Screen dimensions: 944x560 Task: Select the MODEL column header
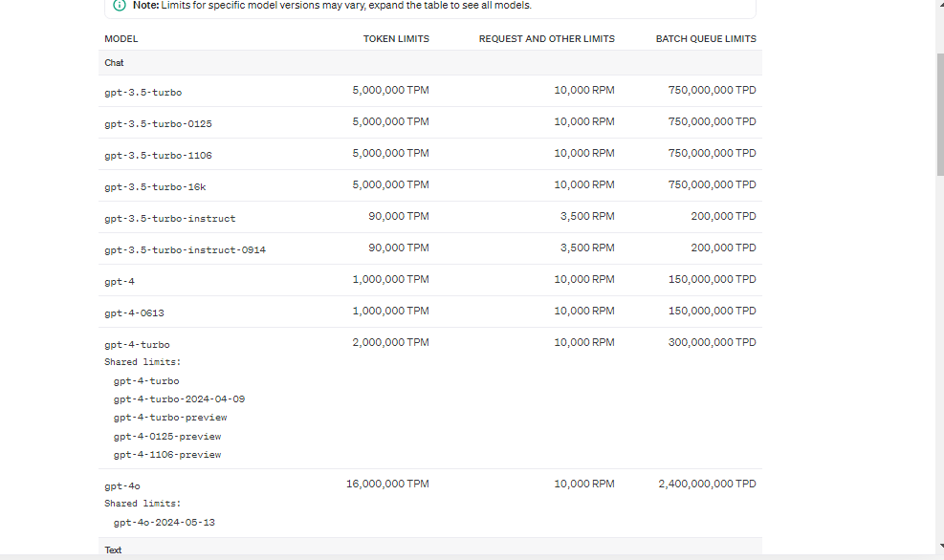[121, 39]
